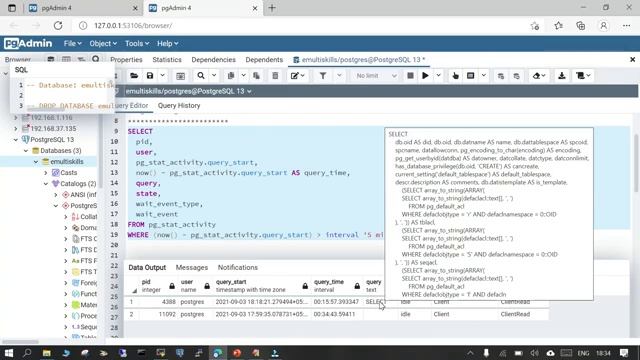Expand the filter options dropdown arrow

point(339,76)
